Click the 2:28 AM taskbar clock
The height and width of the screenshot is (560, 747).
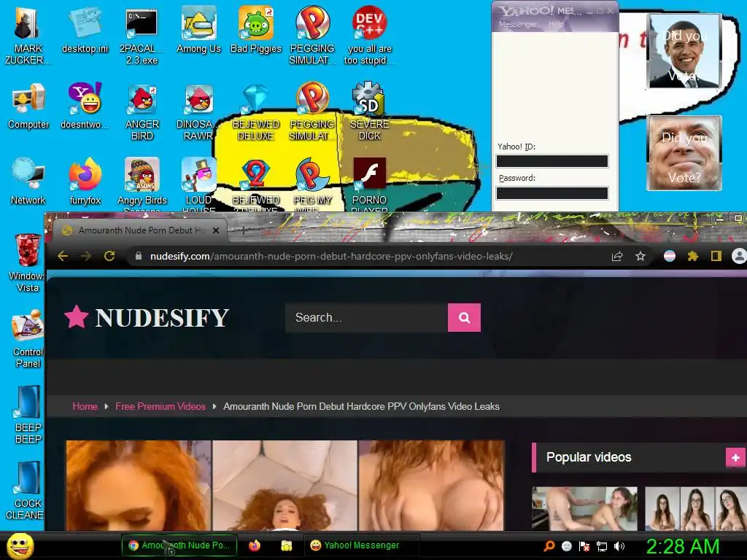682,546
